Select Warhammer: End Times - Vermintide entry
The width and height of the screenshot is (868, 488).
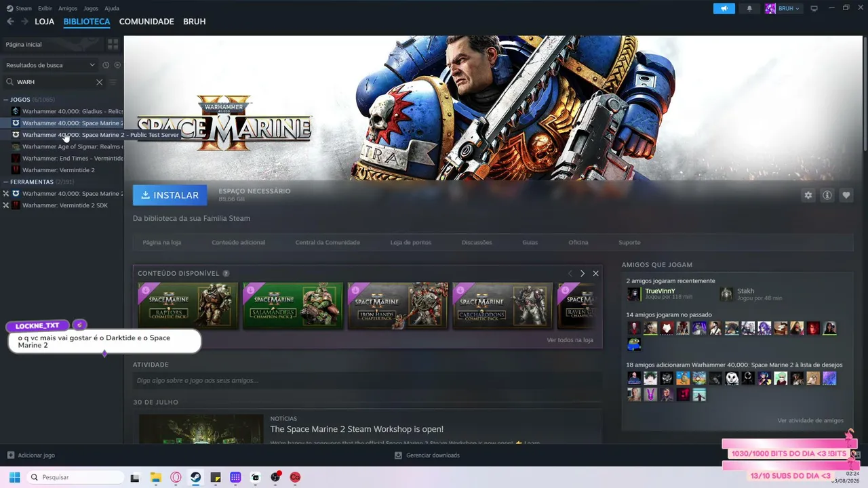pos(62,159)
